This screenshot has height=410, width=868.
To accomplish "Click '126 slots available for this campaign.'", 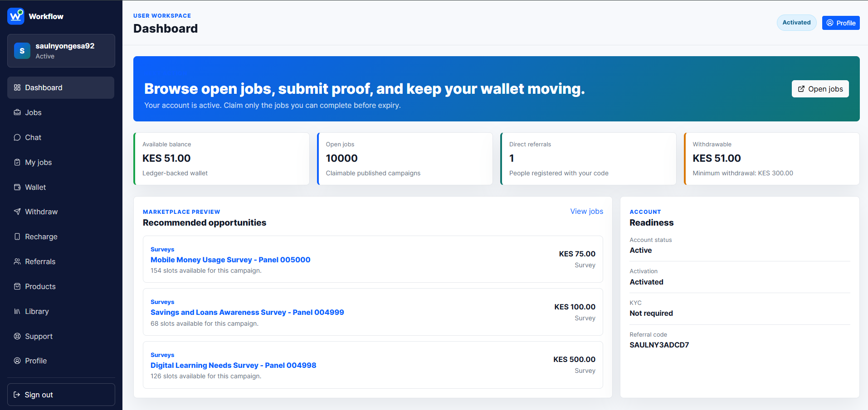I will (206, 376).
